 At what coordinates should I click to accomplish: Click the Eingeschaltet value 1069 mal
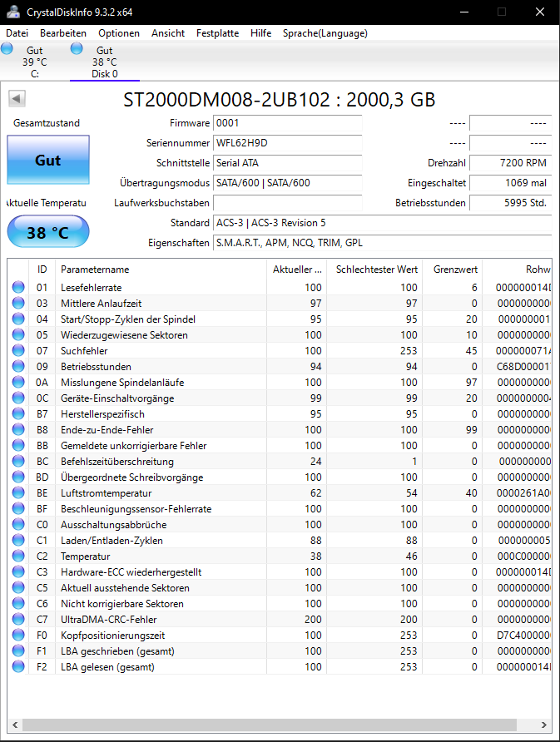510,183
